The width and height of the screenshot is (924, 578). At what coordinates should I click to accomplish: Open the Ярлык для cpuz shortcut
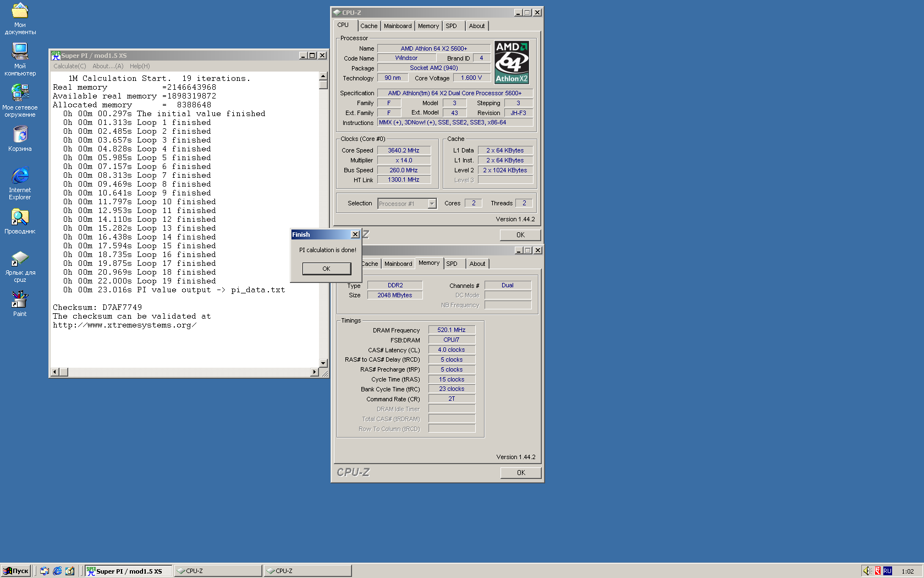(x=20, y=266)
